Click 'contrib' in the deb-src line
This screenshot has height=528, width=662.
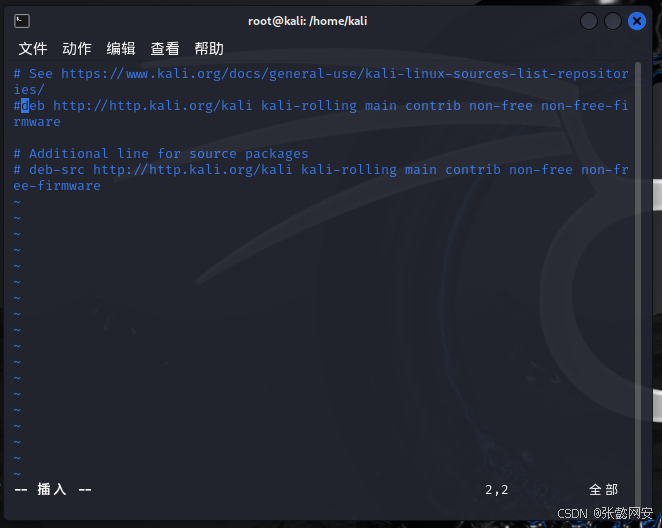(473, 170)
